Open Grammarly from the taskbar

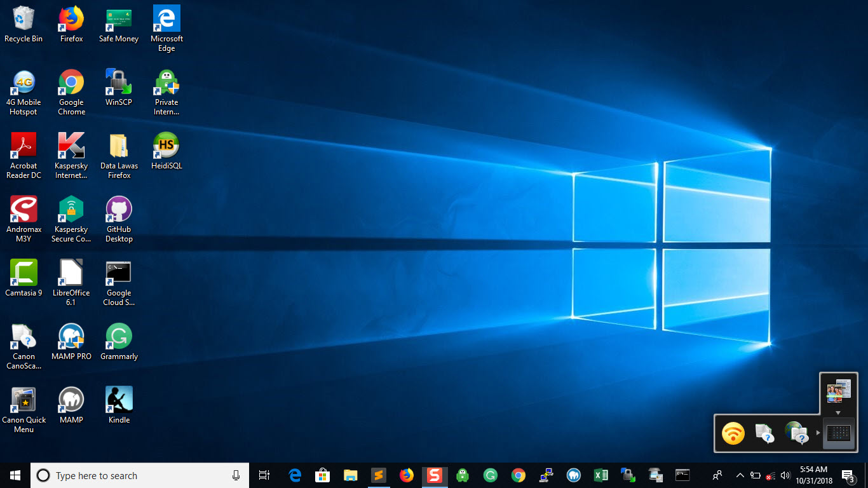click(x=490, y=475)
